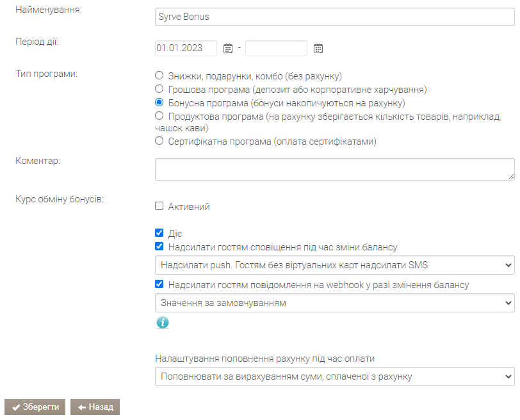Open the start date calendar picker
Screen dimensions: 520x420
(228, 49)
